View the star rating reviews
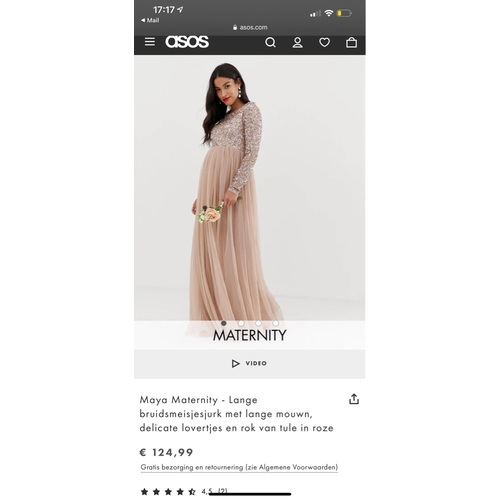Image resolution: width=500 pixels, height=500 pixels. 184,491
